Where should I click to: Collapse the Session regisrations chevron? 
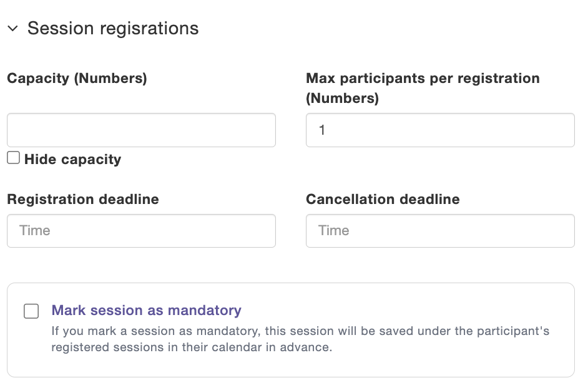[x=12, y=29]
